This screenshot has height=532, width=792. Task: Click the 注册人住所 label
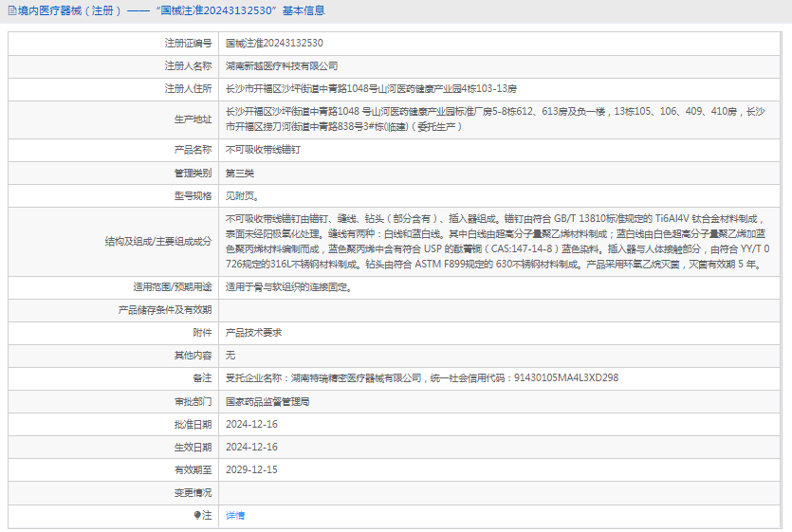[x=188, y=88]
